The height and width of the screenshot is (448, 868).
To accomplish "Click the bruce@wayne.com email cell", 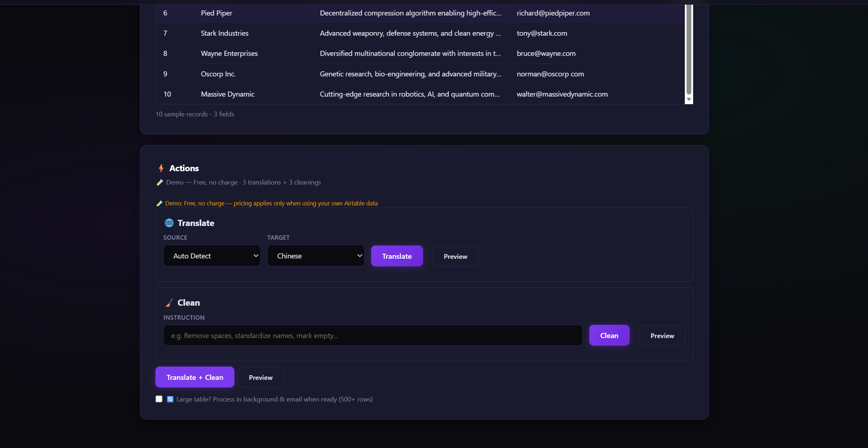I will click(x=546, y=53).
